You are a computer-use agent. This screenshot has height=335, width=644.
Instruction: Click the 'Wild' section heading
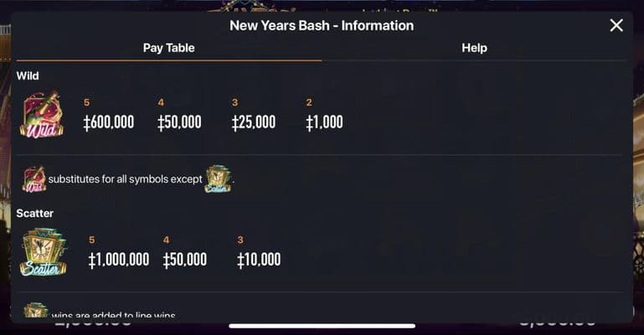coord(28,76)
